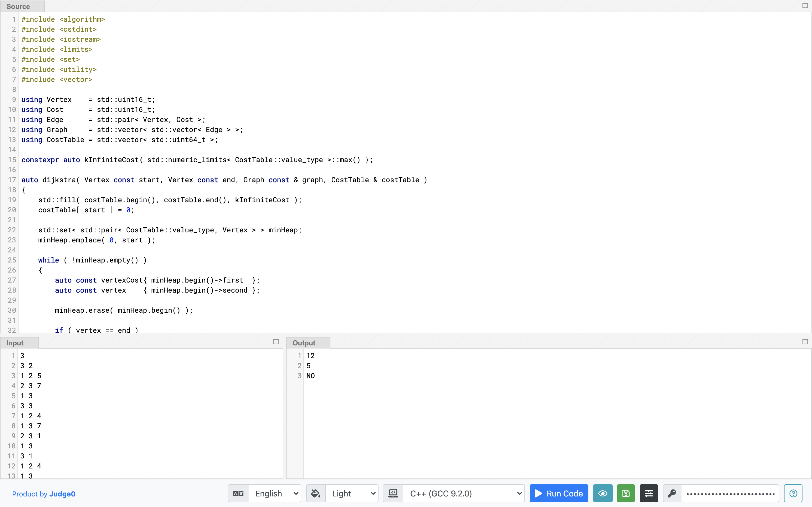Viewport: 812px width, 507px height.
Task: Click the key icon beside password field
Action: [x=672, y=493]
